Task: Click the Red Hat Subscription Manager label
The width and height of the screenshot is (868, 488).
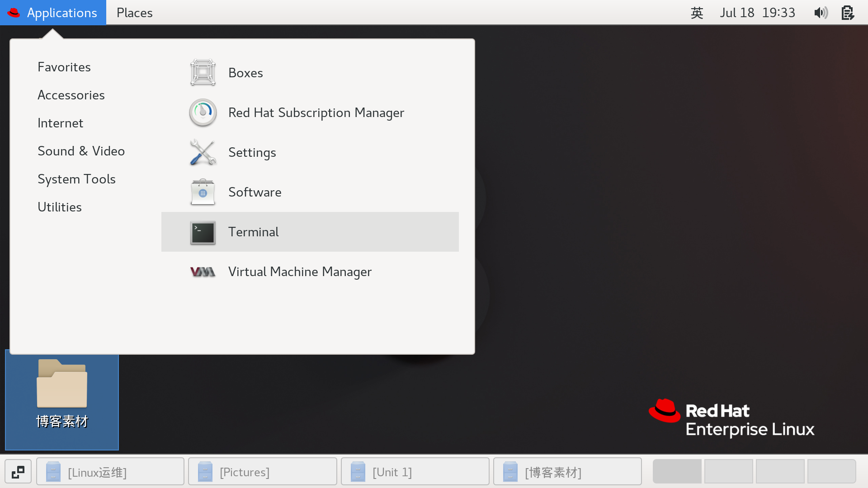Action: [x=316, y=113]
